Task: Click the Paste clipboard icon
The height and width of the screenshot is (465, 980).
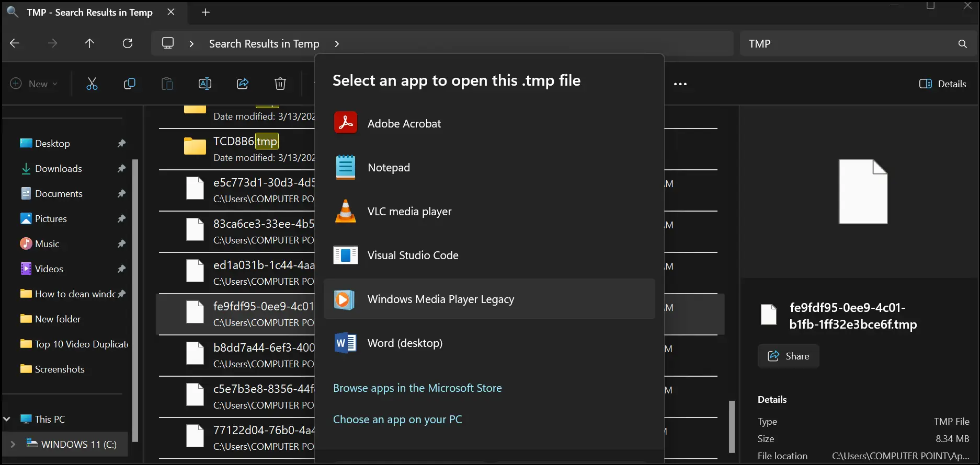Action: [x=167, y=84]
